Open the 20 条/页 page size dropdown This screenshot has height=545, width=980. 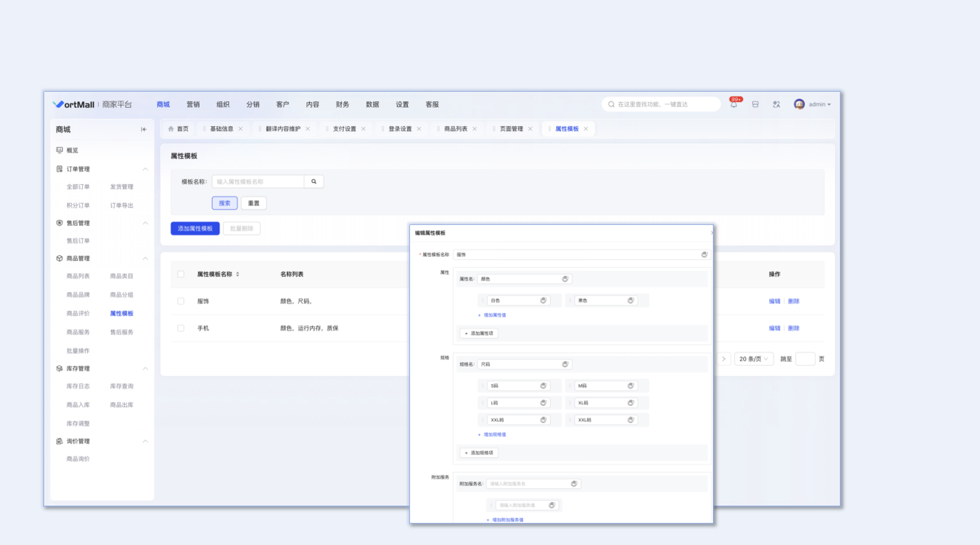(753, 359)
